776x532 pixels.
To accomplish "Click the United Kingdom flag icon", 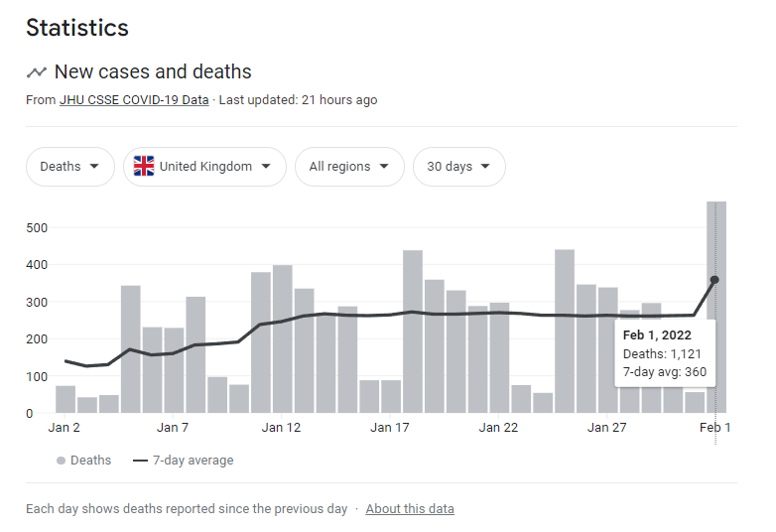I will tap(144, 167).
